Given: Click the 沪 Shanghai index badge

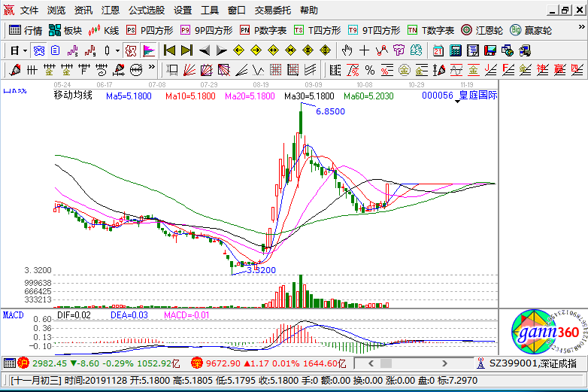Looking at the screenshot, I should (x=23, y=363).
